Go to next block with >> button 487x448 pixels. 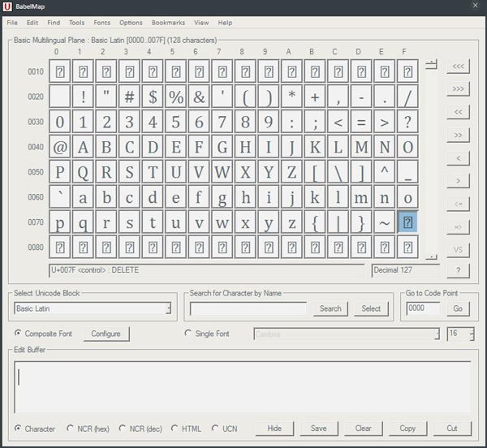point(458,135)
